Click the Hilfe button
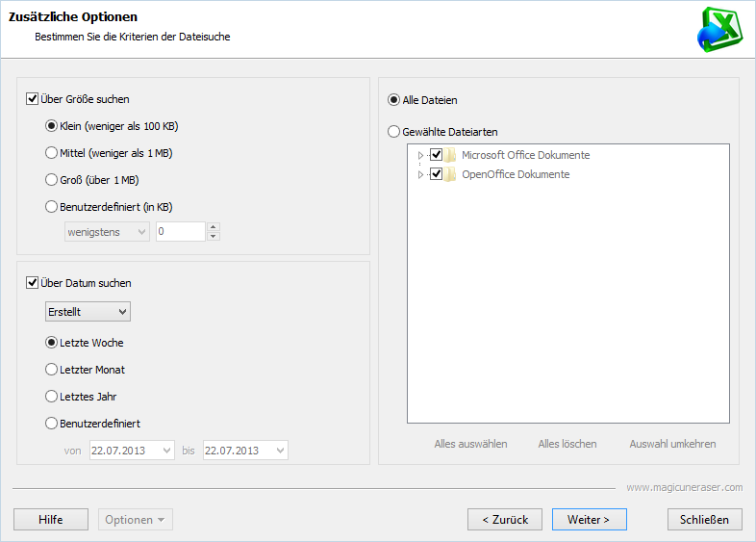 click(x=51, y=520)
